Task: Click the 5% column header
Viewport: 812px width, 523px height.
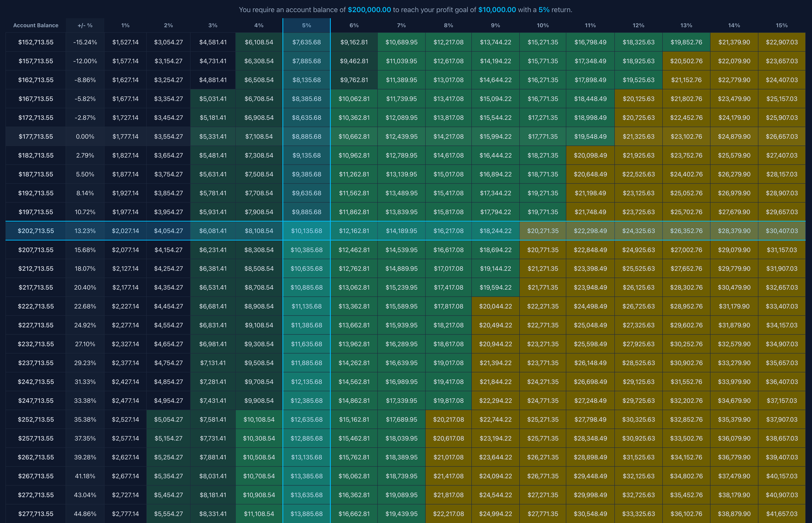Action: [x=307, y=25]
